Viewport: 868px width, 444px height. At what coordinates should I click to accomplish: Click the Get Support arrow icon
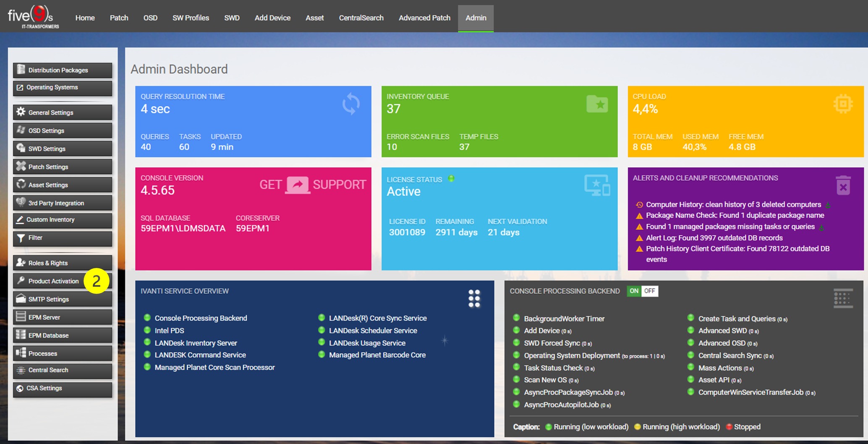coord(298,184)
